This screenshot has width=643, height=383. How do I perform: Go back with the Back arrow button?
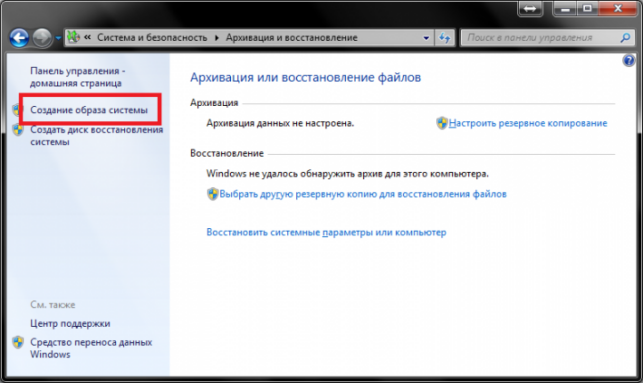point(19,38)
